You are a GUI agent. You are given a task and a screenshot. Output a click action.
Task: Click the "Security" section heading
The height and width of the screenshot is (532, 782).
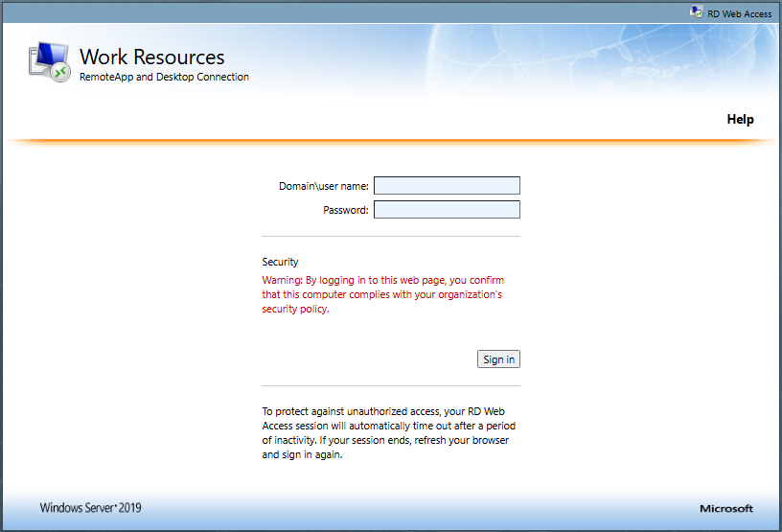pos(280,262)
